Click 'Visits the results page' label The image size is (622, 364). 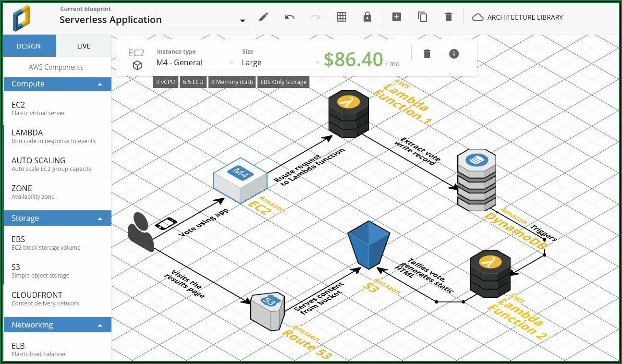(x=185, y=284)
